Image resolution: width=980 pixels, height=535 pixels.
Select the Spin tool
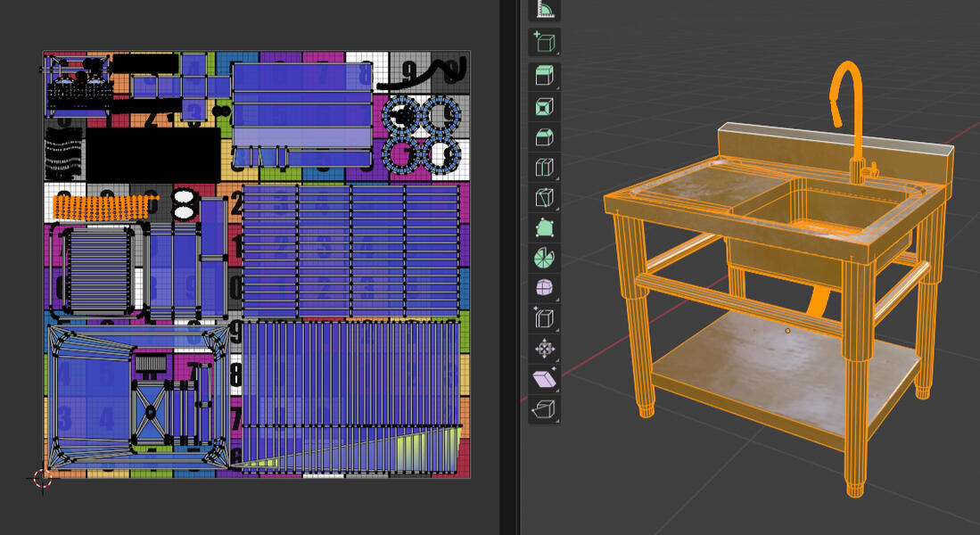[544, 258]
